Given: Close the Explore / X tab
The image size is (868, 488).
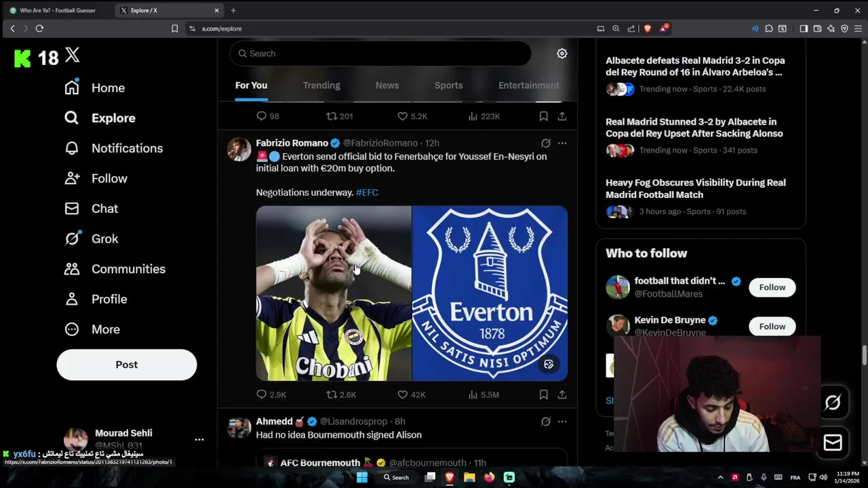Looking at the screenshot, I should 216,10.
